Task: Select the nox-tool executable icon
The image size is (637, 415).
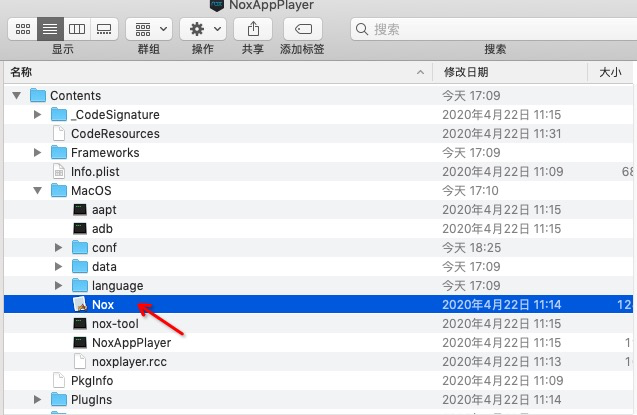Action: click(x=80, y=324)
